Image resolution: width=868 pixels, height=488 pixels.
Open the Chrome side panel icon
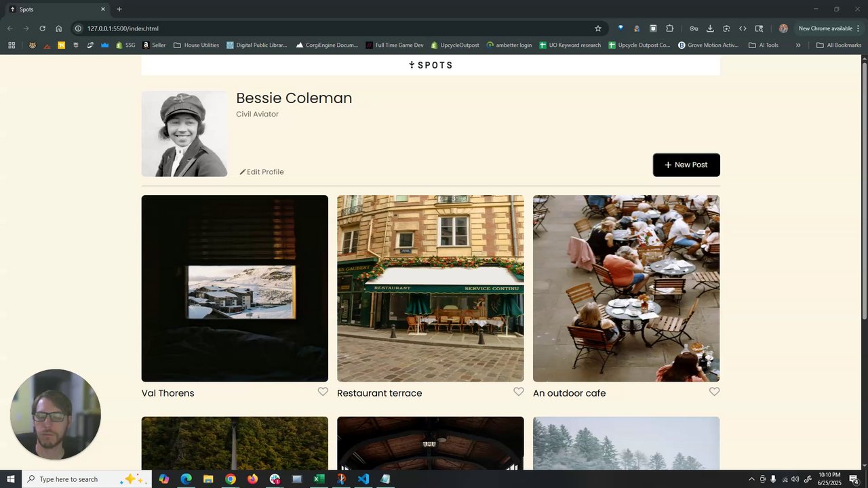pyautogui.click(x=759, y=28)
